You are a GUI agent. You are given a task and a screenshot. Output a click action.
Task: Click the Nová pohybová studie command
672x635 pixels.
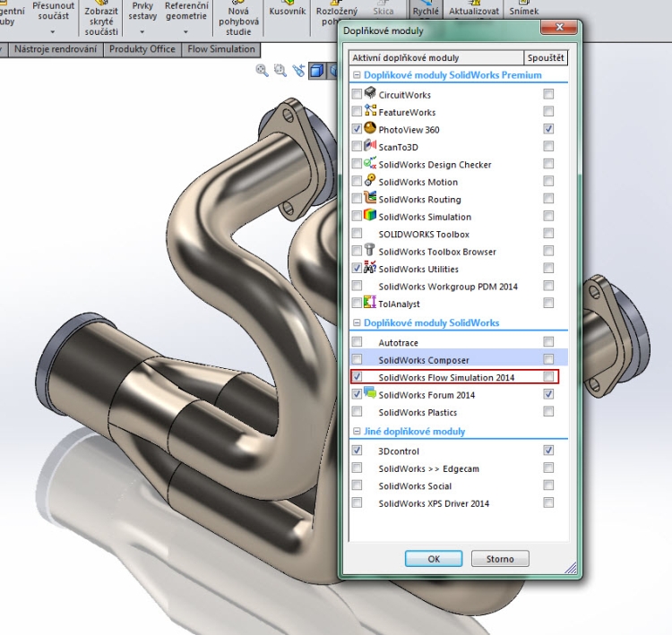pos(238,18)
